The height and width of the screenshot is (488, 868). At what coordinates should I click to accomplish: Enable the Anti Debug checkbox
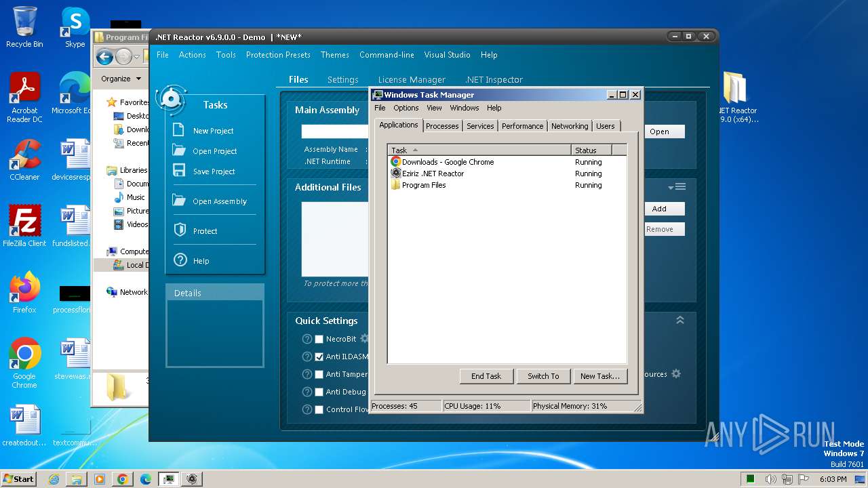coord(319,392)
